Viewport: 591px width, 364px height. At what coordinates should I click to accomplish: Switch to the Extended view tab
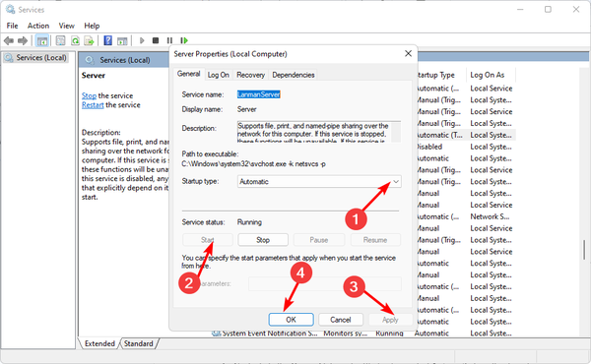click(99, 343)
